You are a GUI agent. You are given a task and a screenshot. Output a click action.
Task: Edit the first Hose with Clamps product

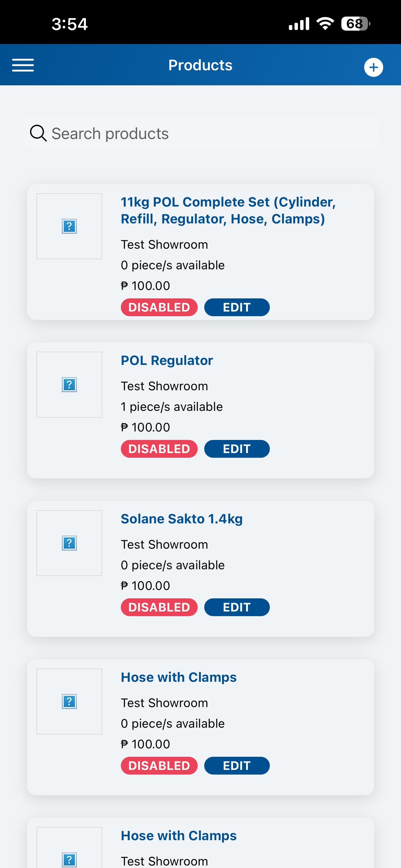click(x=237, y=766)
